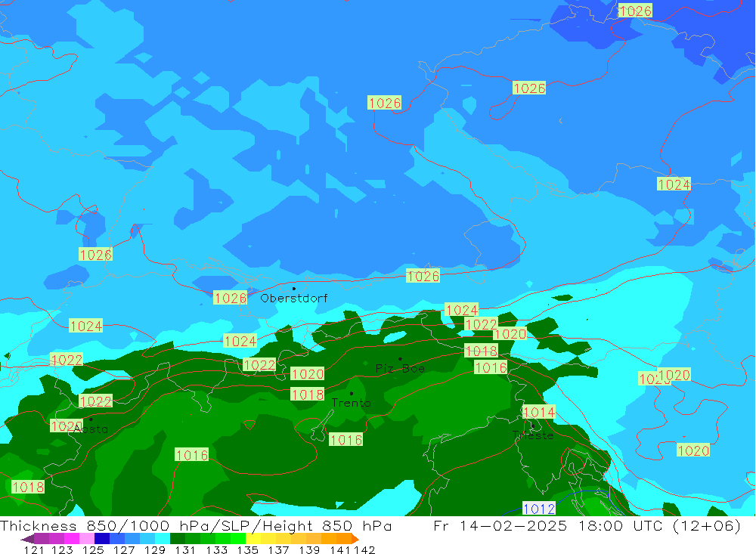Click the Trento city label
This screenshot has width=756, height=554.
352,403
